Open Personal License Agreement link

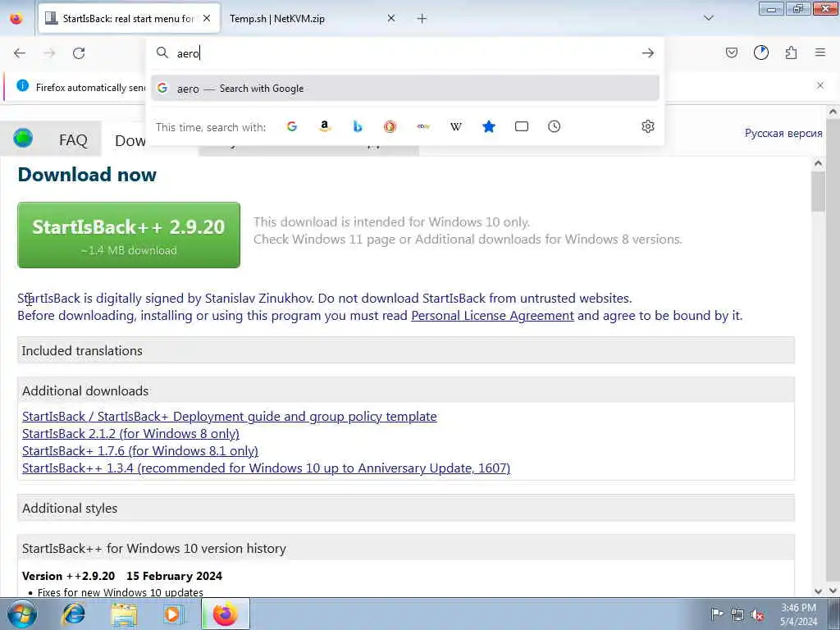pyautogui.click(x=492, y=316)
